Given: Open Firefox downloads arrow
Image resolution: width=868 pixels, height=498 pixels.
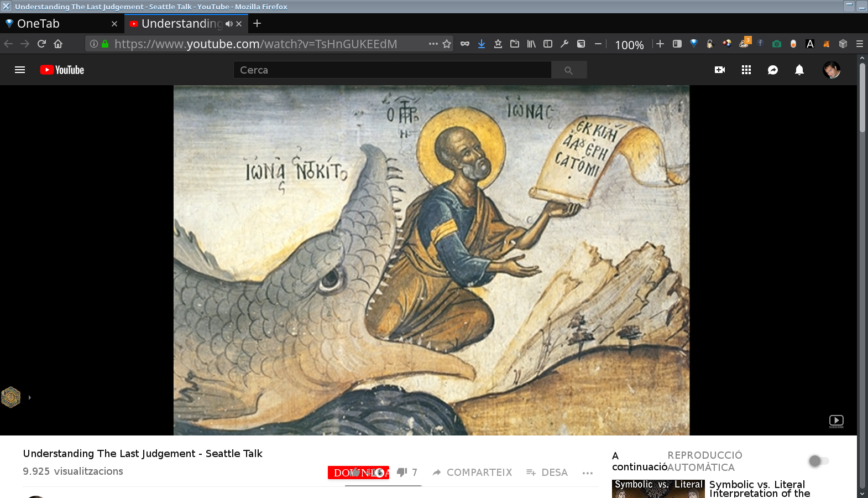Looking at the screenshot, I should 482,44.
